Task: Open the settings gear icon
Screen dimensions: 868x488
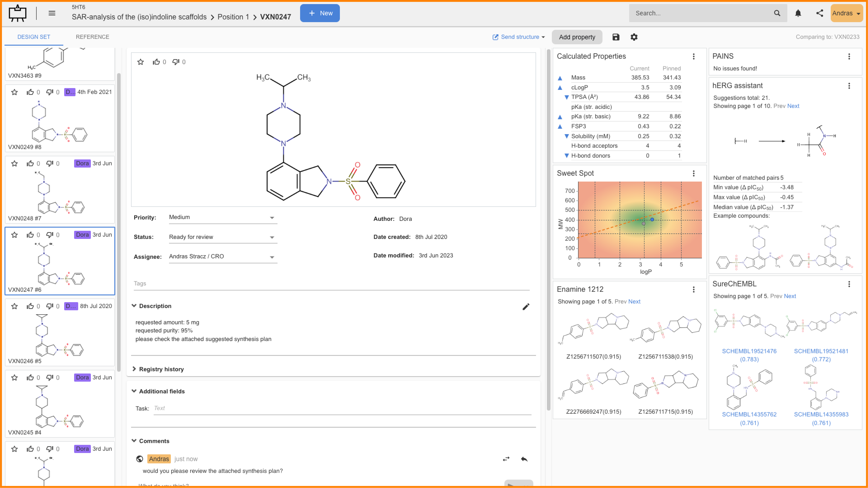Action: 634,37
